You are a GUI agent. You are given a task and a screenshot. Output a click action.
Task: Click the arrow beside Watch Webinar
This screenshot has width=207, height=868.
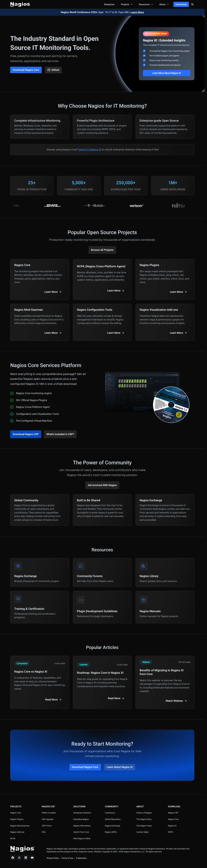tap(185, 701)
